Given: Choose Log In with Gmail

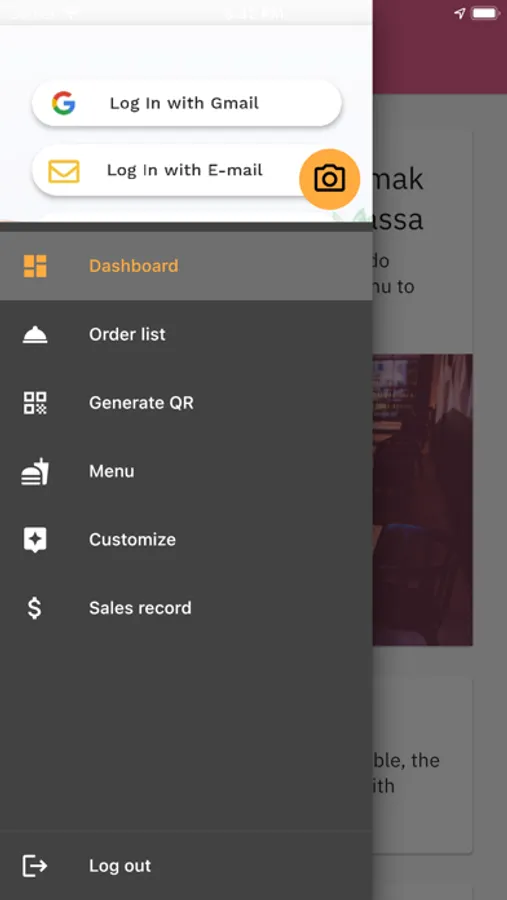Looking at the screenshot, I should click(x=187, y=103).
